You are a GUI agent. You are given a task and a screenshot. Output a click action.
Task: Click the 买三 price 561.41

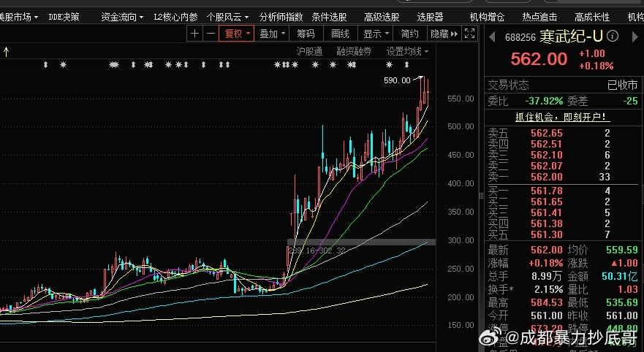(x=546, y=213)
